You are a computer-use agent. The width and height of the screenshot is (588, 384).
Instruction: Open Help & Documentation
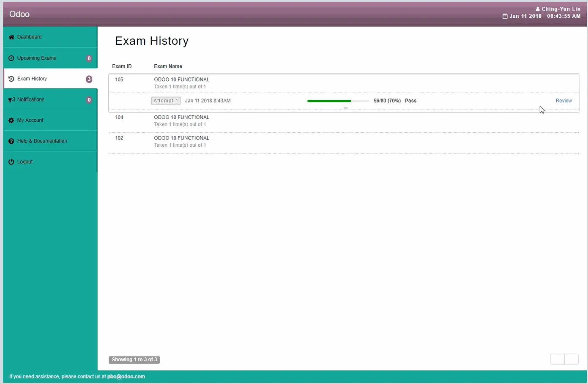[x=50, y=141]
